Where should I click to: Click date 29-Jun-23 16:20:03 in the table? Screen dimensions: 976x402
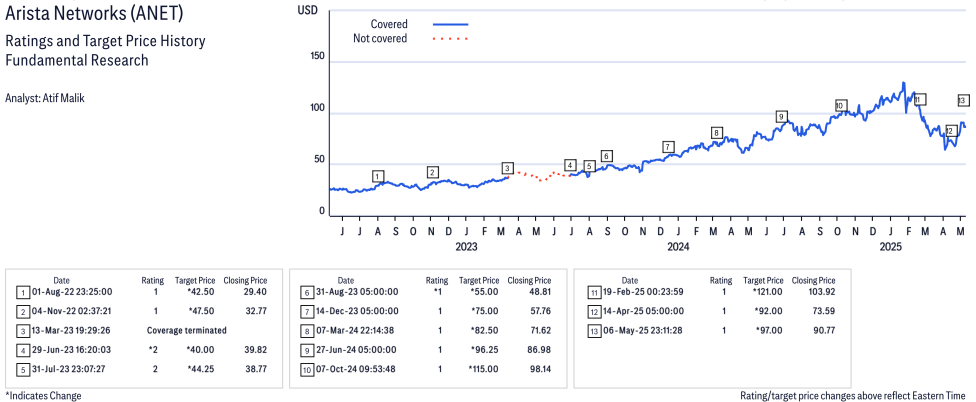point(70,350)
